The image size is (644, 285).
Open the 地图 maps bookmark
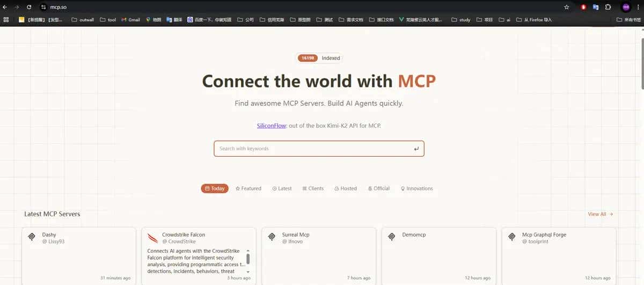[x=153, y=20]
